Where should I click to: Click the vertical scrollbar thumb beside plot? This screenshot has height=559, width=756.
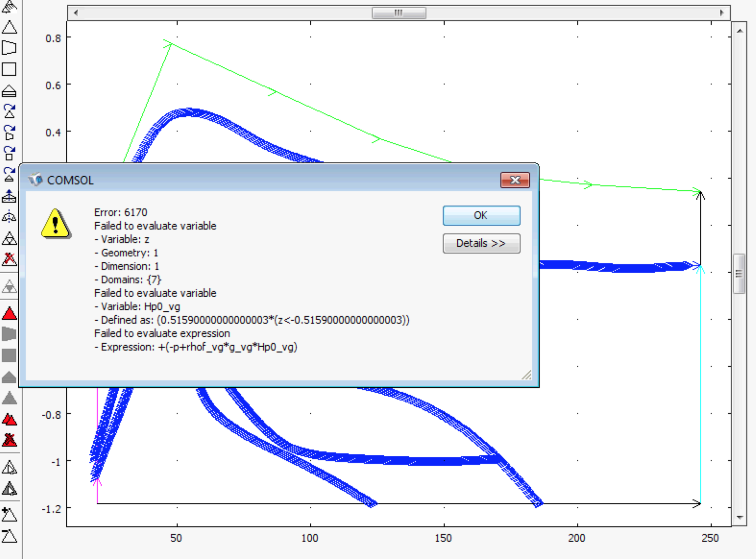click(739, 274)
